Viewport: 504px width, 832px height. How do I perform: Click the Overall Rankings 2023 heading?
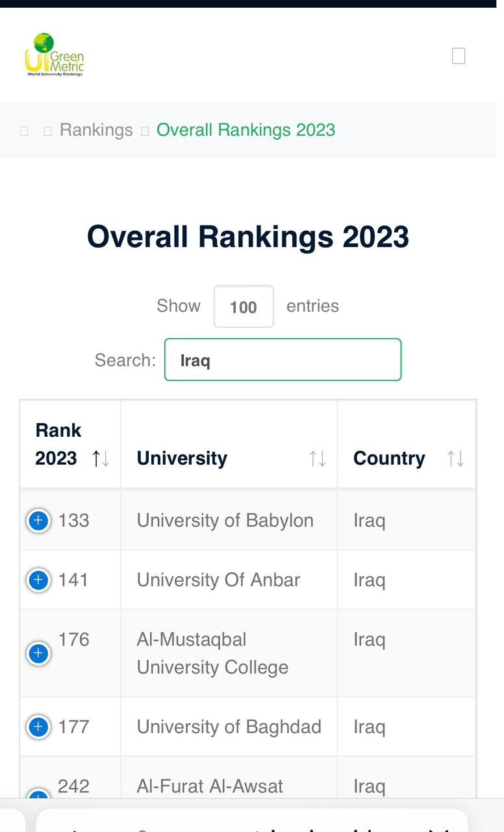[248, 237]
